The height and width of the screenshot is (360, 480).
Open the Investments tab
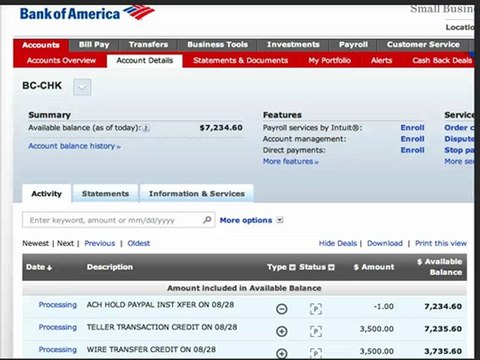(x=293, y=45)
